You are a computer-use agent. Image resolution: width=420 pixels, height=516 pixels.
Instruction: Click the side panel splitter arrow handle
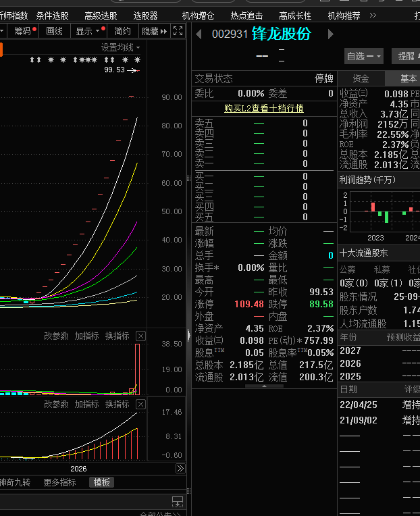point(189,336)
